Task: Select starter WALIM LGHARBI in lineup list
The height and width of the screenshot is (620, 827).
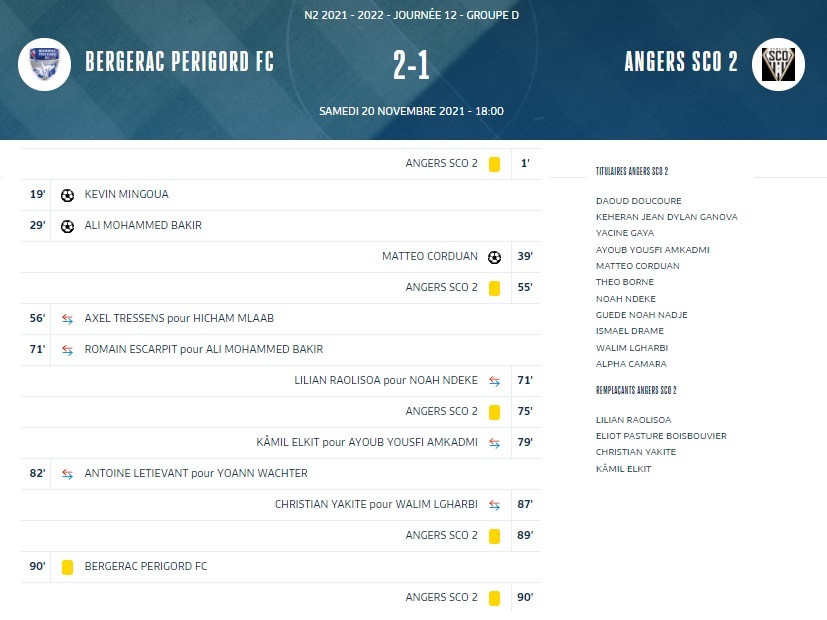Action: click(632, 348)
